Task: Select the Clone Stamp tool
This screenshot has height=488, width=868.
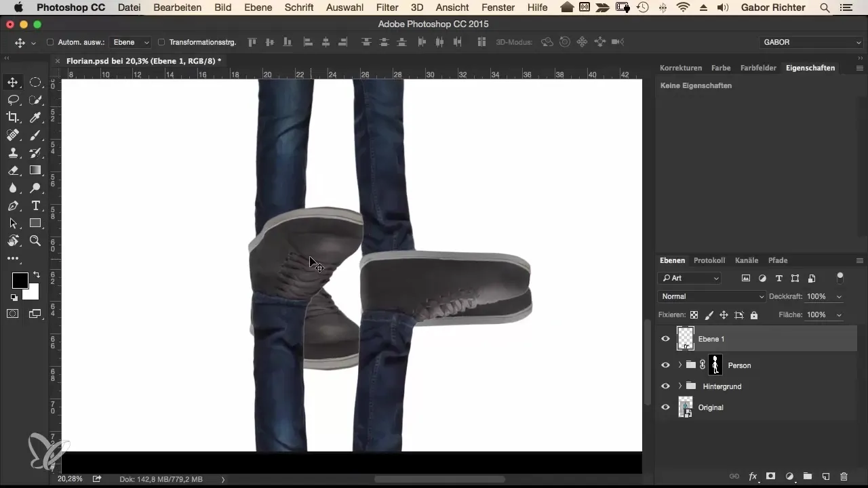Action: 13,153
